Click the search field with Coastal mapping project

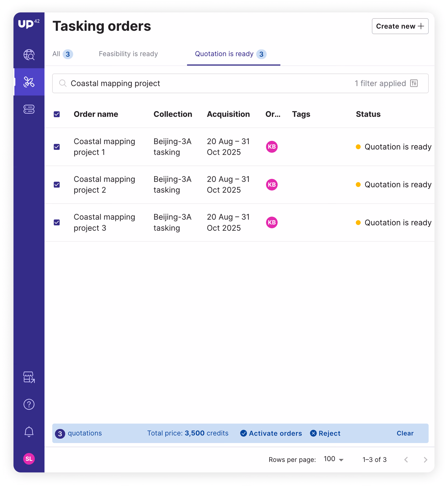point(240,83)
